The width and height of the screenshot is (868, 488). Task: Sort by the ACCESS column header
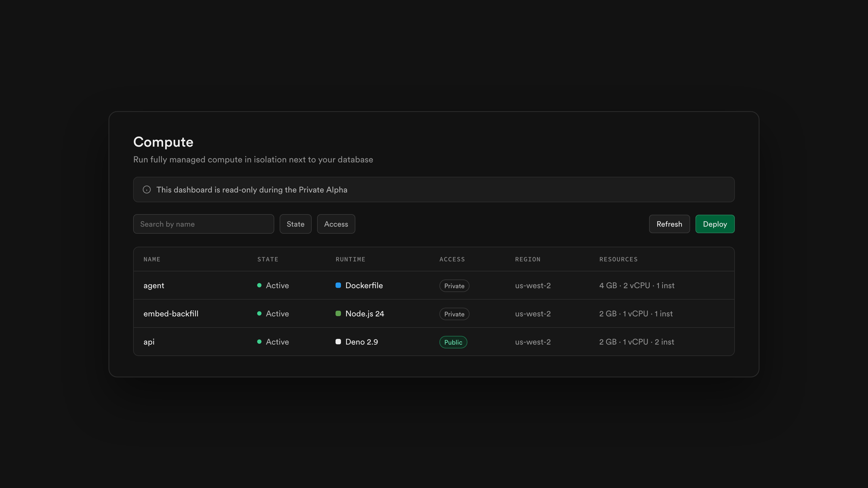[452, 259]
